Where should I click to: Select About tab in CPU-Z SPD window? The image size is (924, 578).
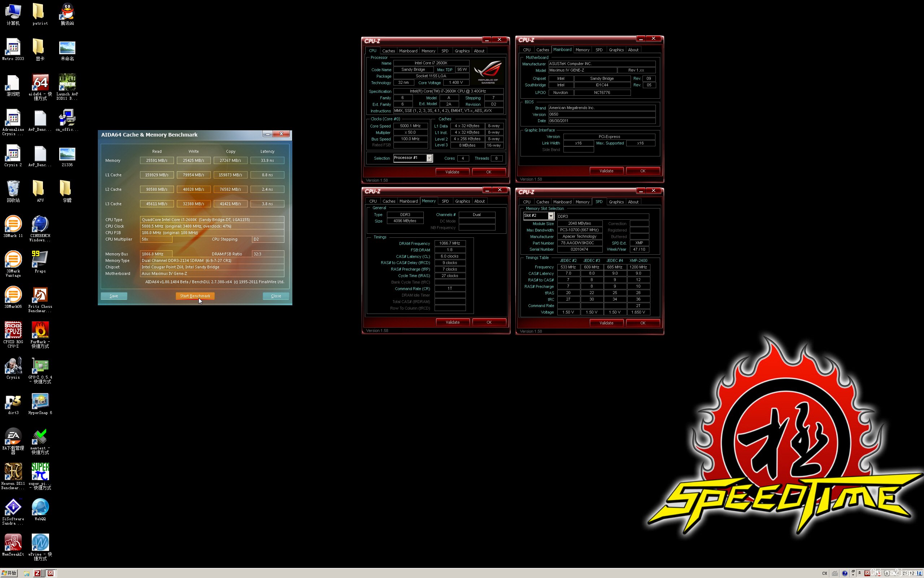pos(633,202)
